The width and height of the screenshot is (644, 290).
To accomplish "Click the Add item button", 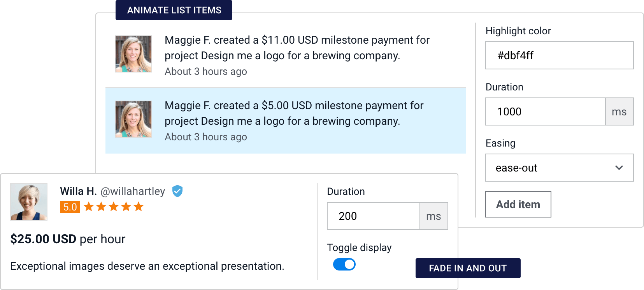I will click(518, 204).
